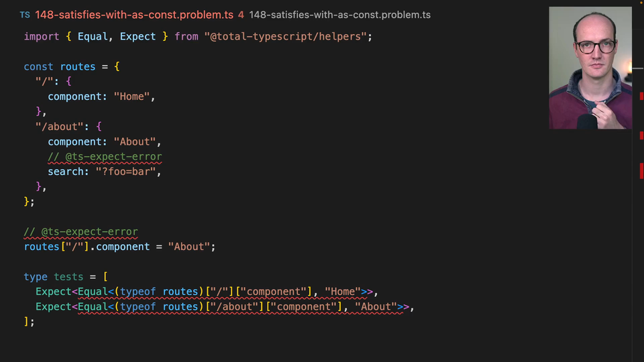This screenshot has height=362, width=644.
Task: Click the gray 148-satisfies-with-as-const.problem.ts file label
Action: coord(339,15)
